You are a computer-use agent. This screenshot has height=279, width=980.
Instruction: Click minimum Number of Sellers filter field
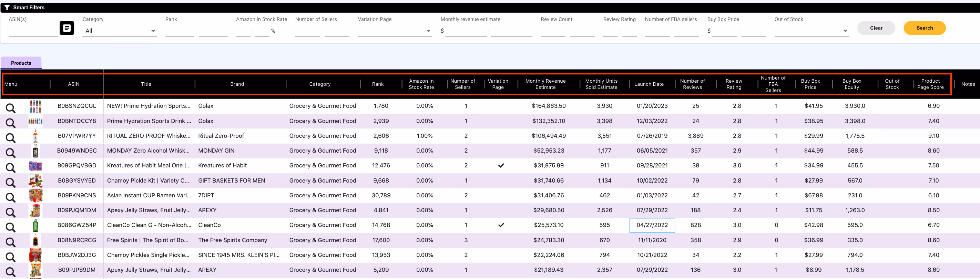[x=307, y=31]
